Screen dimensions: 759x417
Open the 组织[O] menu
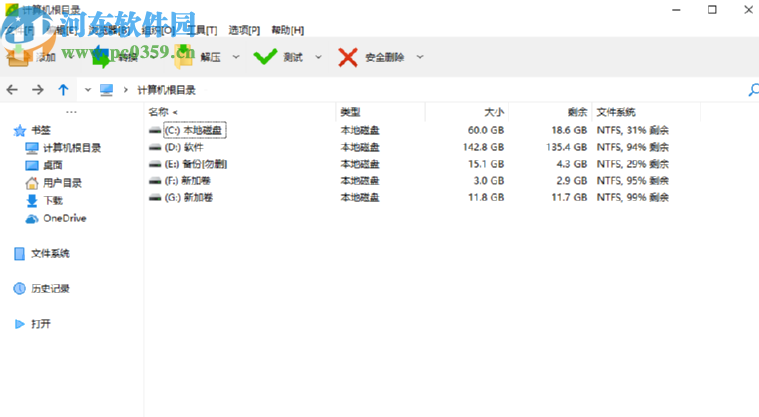coord(158,30)
